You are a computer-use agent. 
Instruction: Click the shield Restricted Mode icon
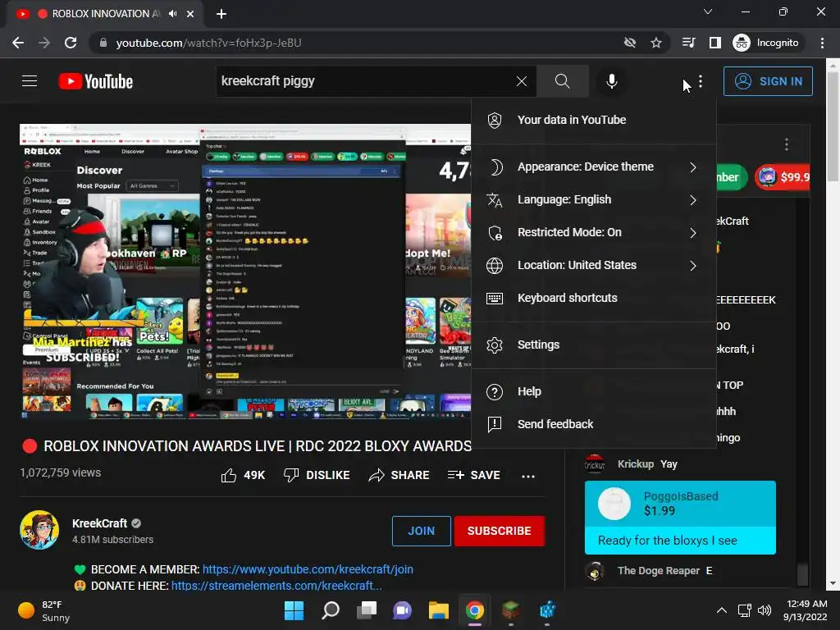click(495, 232)
